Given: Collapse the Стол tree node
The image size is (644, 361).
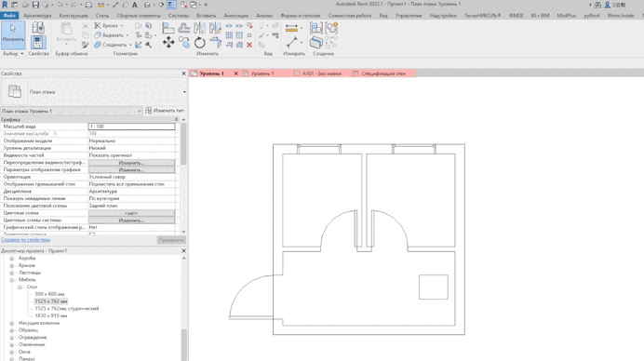Looking at the screenshot, I should click(20, 287).
